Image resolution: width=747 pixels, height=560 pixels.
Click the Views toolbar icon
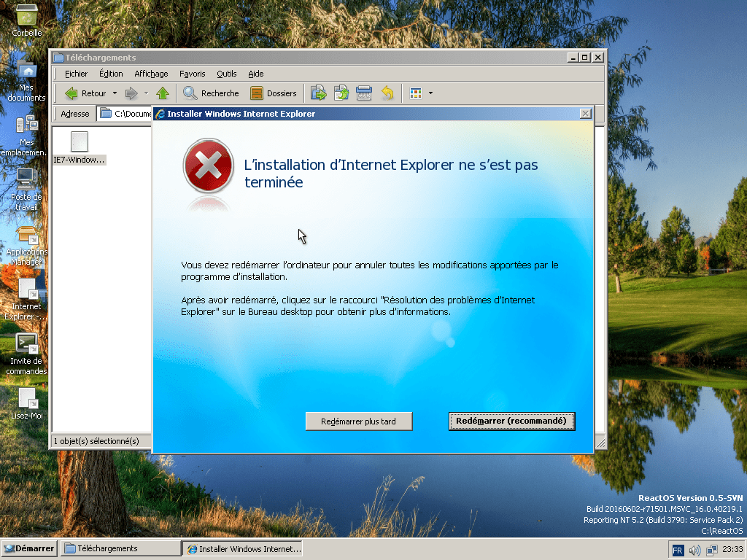(x=416, y=93)
